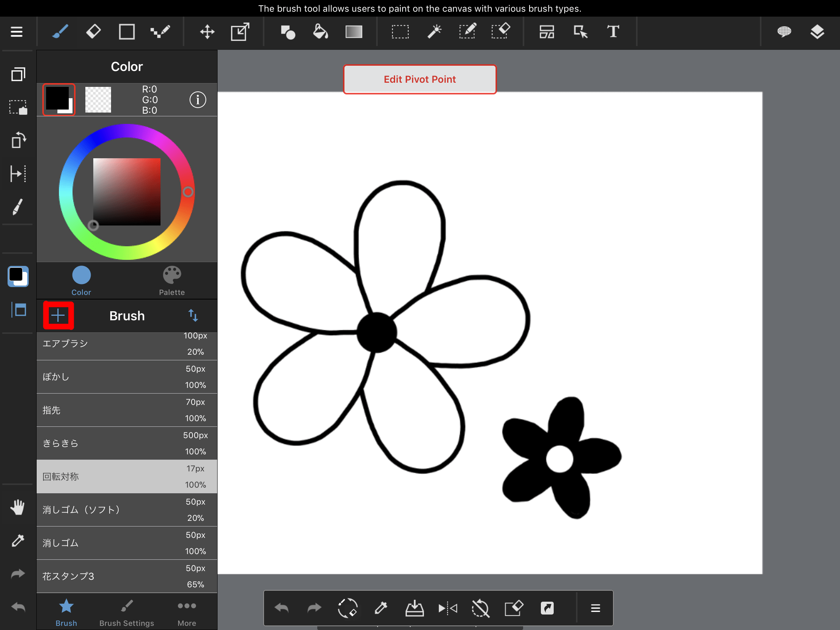This screenshot has width=840, height=630.
Task: Activate the Text tool
Action: (613, 32)
